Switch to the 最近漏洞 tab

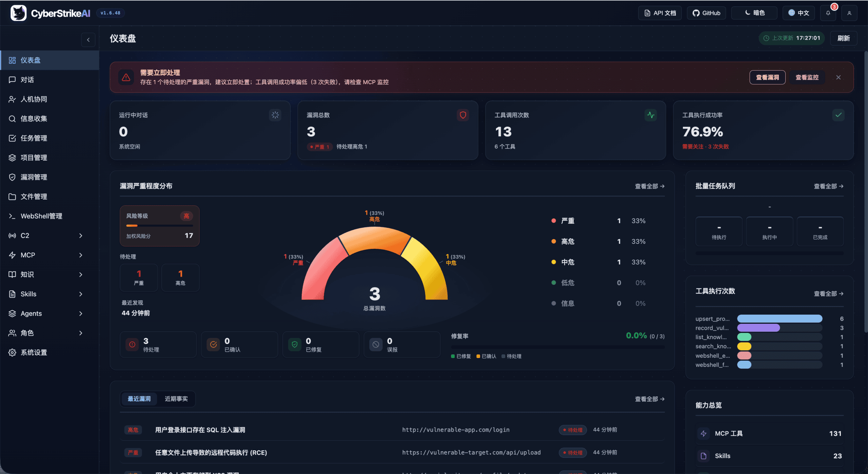point(139,399)
